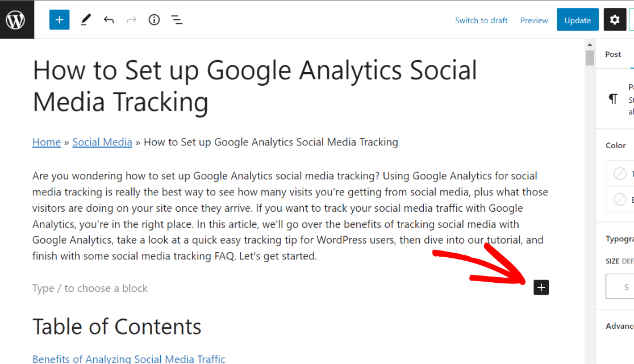
Task: Click the inline plus button the arrow points to
Action: (540, 287)
